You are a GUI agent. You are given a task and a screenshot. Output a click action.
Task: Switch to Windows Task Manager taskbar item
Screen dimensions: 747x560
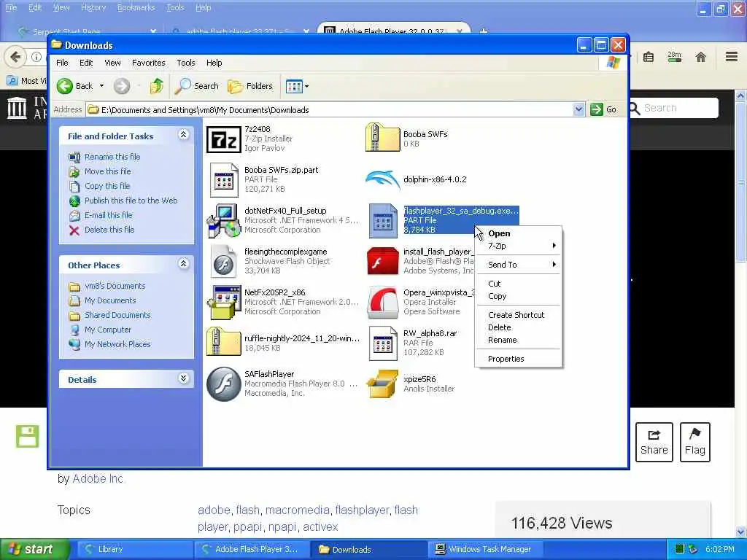[x=484, y=550]
